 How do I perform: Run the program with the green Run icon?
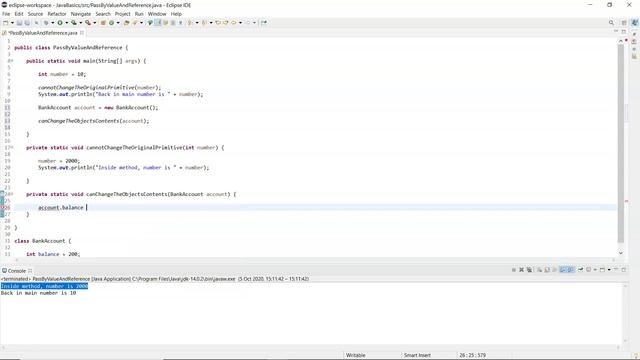pos(60,23)
